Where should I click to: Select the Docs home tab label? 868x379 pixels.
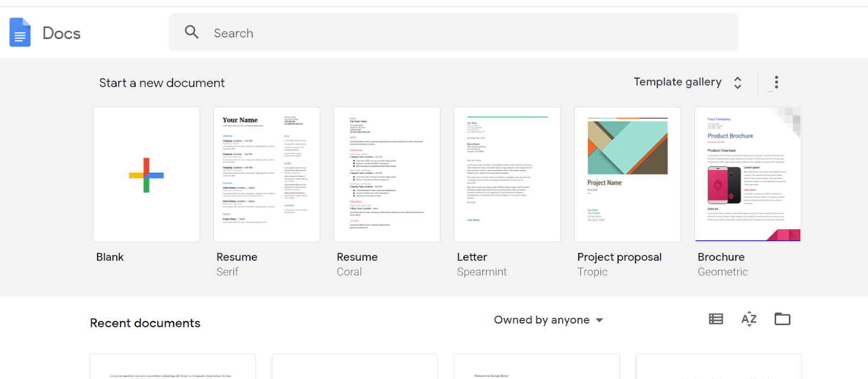click(x=61, y=33)
